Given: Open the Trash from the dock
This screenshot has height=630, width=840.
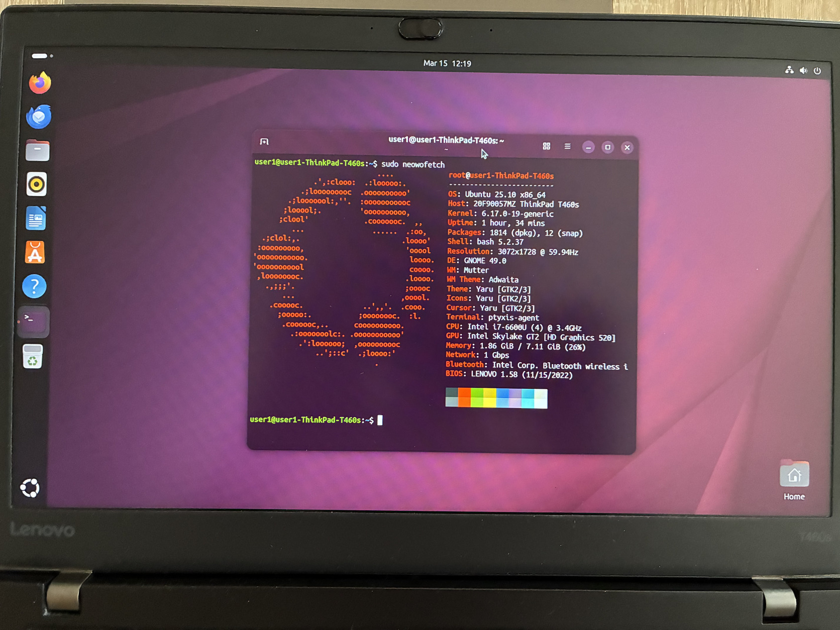Looking at the screenshot, I should [x=33, y=357].
